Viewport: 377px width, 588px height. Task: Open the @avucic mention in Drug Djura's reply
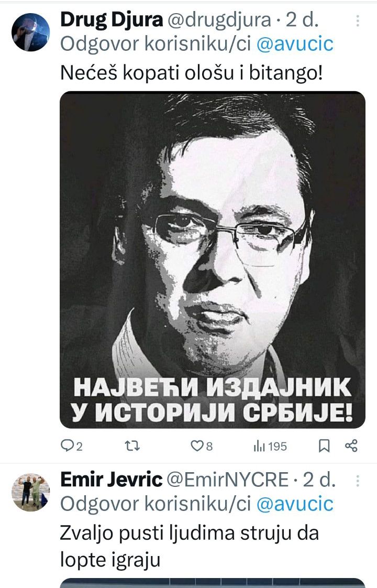coord(295,44)
